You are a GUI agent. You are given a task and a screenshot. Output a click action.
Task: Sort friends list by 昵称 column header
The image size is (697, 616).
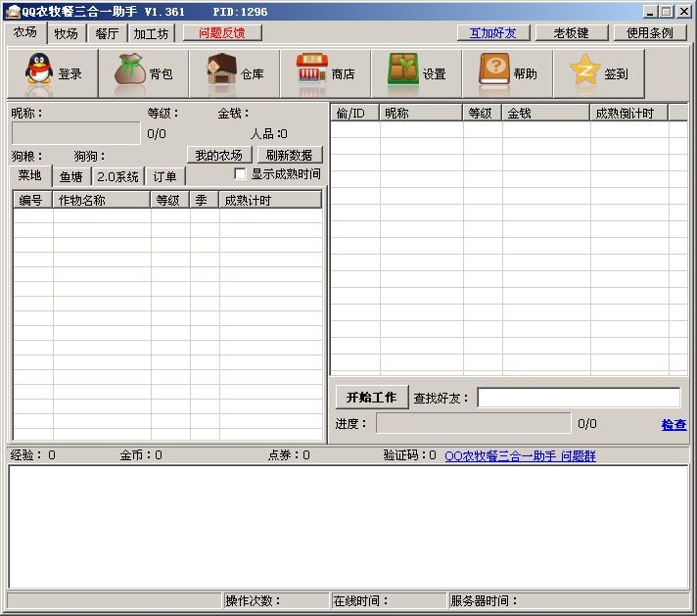[x=421, y=113]
